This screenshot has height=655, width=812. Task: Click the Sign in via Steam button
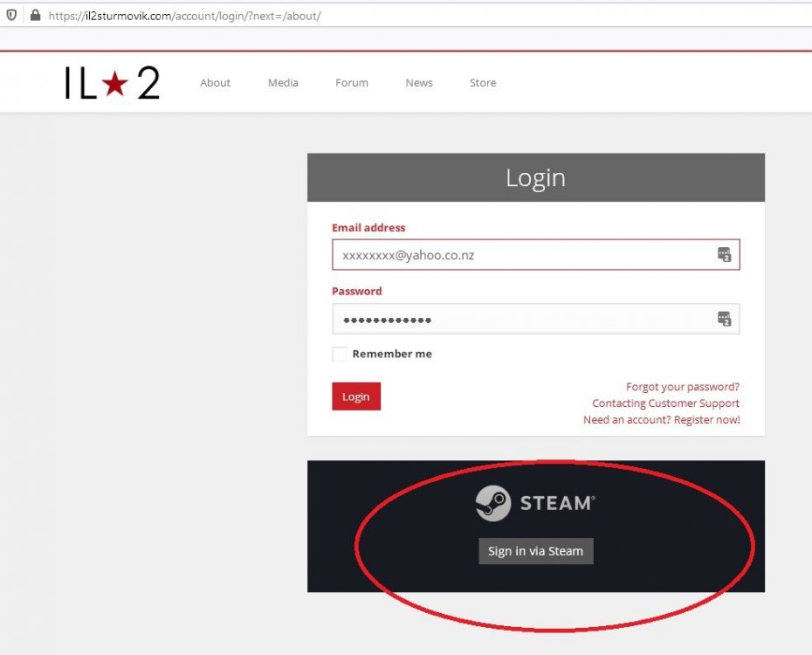pyautogui.click(x=536, y=551)
